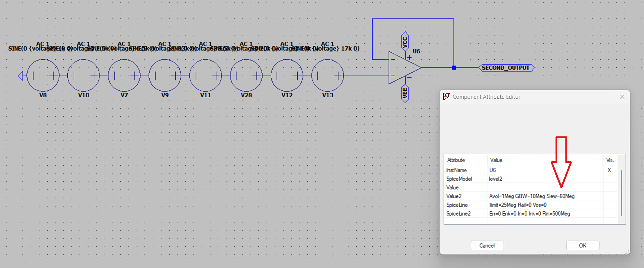Screen dimensions: 644x268
Task: Click the attribute list vertical scrollbar
Action: tap(621, 193)
